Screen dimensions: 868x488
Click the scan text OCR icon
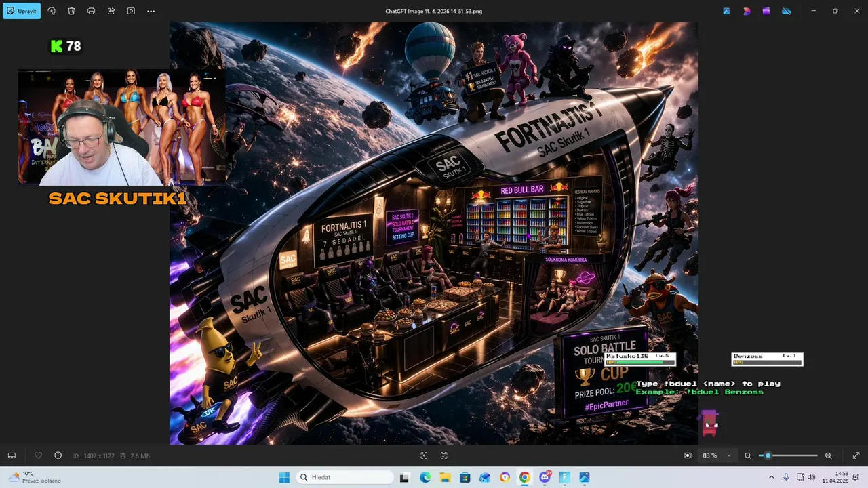click(x=444, y=455)
